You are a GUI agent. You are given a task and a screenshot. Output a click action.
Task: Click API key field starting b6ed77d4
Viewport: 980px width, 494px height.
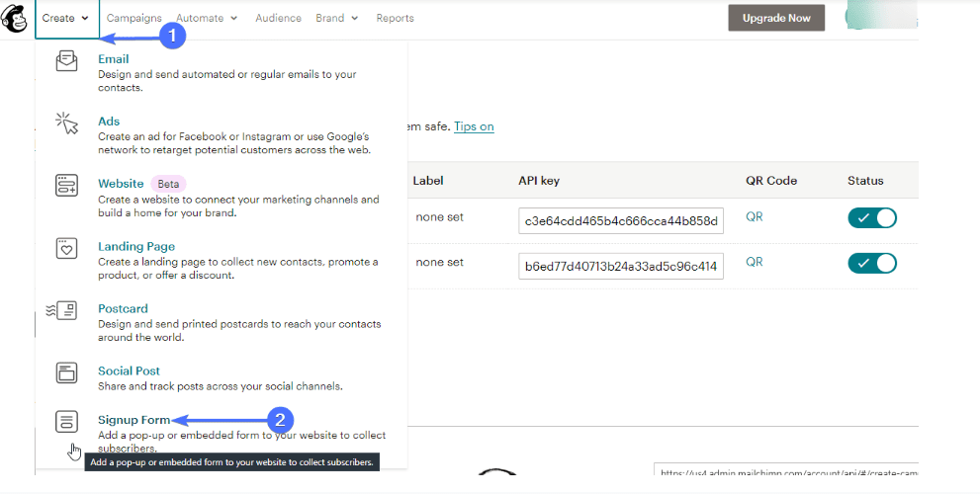621,266
